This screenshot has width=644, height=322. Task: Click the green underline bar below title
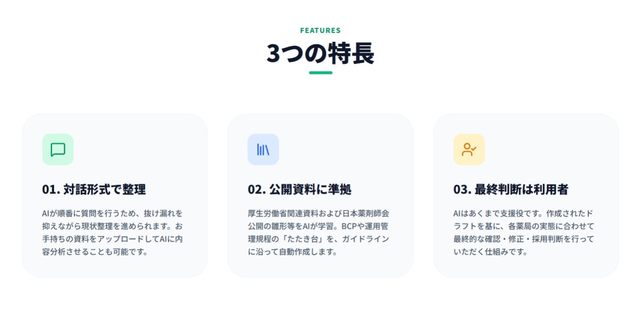[x=321, y=73]
